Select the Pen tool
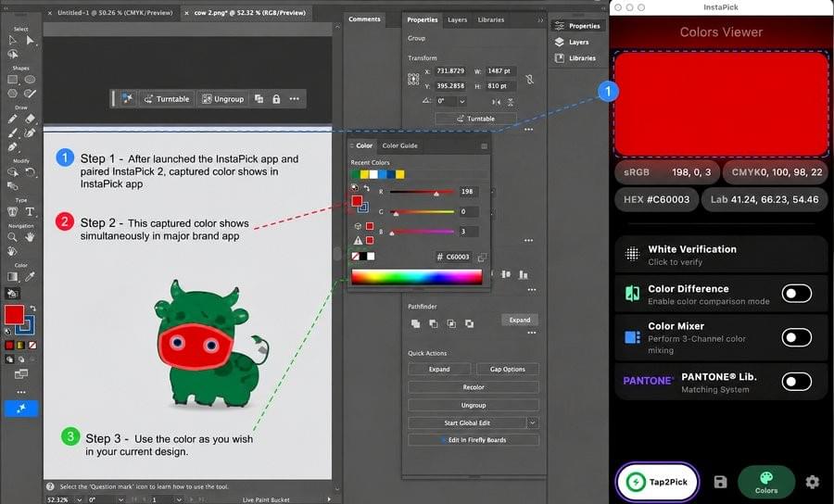 coord(12,146)
